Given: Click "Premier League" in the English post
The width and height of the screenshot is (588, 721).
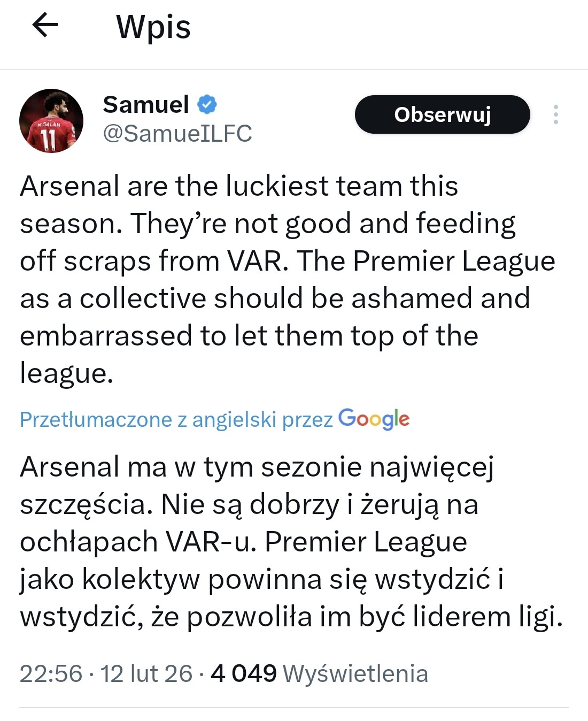Looking at the screenshot, I should pos(454,261).
